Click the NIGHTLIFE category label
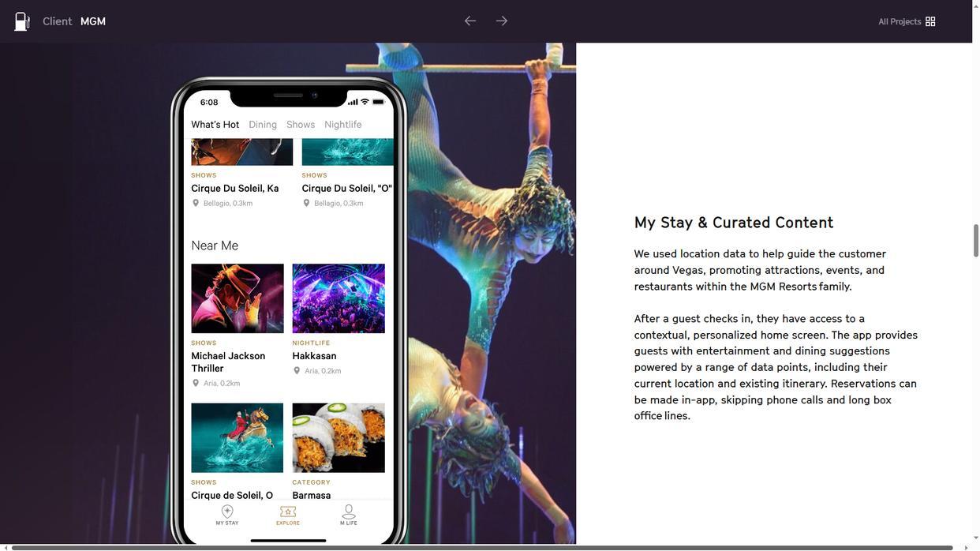980x551 pixels. point(311,343)
